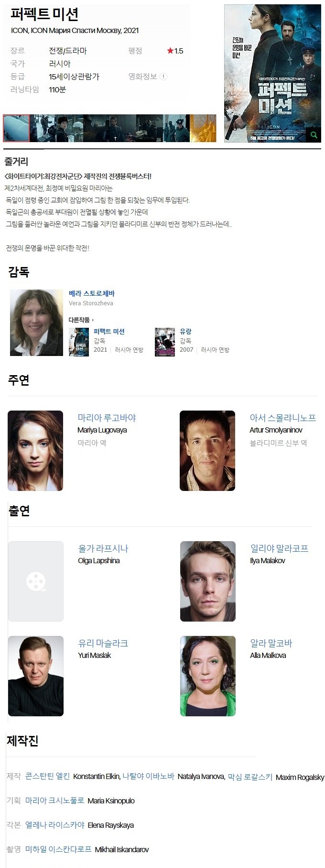Open 아서 스몰랴니노프's actor page
325x868 pixels.
pos(283,418)
